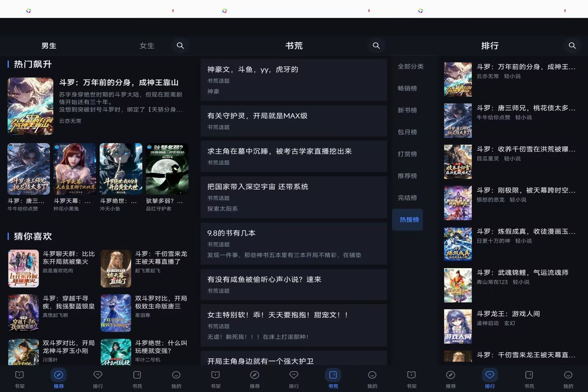The image size is (588, 392).
Task: Tap 排行 in the middle screen's bottom bar
Action: point(294,379)
